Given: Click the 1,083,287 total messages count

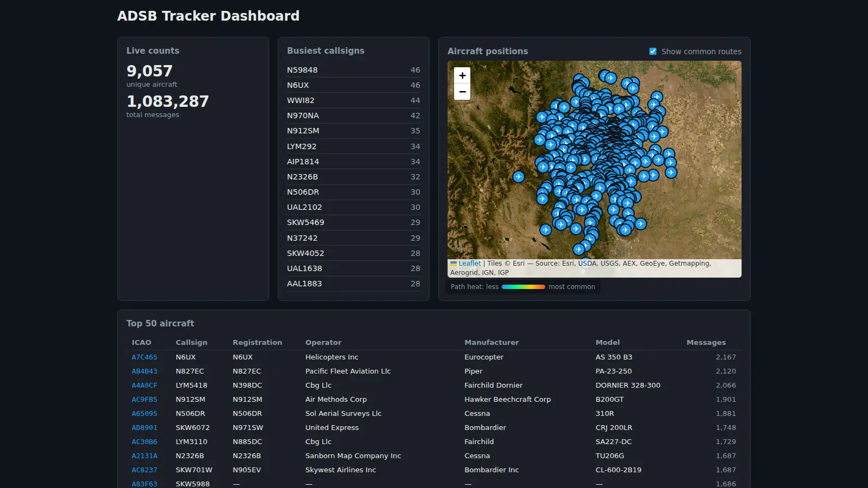Looking at the screenshot, I should 168,101.
